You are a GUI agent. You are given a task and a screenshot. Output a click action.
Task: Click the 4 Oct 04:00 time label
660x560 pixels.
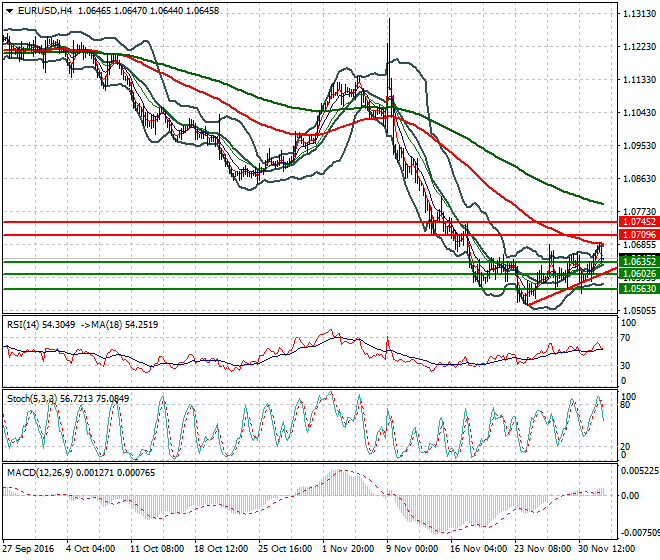(x=90, y=549)
